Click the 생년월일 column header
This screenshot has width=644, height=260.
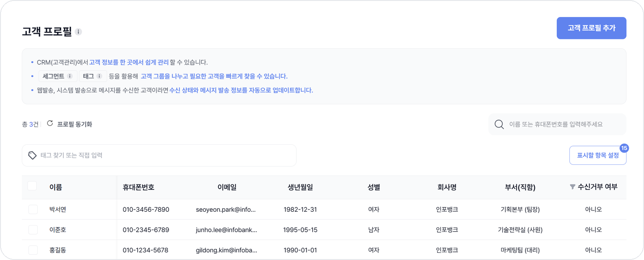[301, 187]
